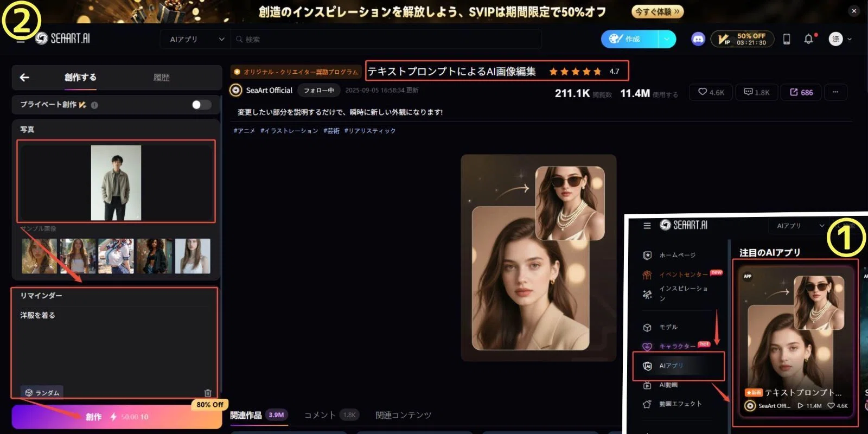Open the SeaArt Official creator profile
The width and height of the screenshot is (868, 434).
[x=261, y=90]
